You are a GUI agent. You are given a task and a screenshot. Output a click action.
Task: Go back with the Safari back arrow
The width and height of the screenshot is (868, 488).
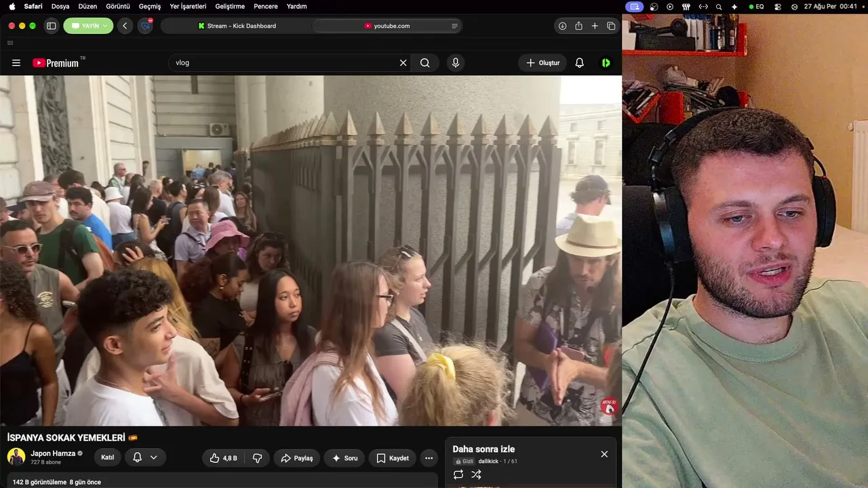[x=125, y=26]
